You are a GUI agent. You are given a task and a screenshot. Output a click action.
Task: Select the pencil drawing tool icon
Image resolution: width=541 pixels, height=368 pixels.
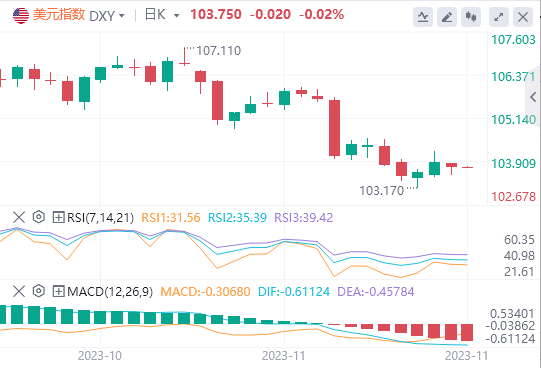447,17
